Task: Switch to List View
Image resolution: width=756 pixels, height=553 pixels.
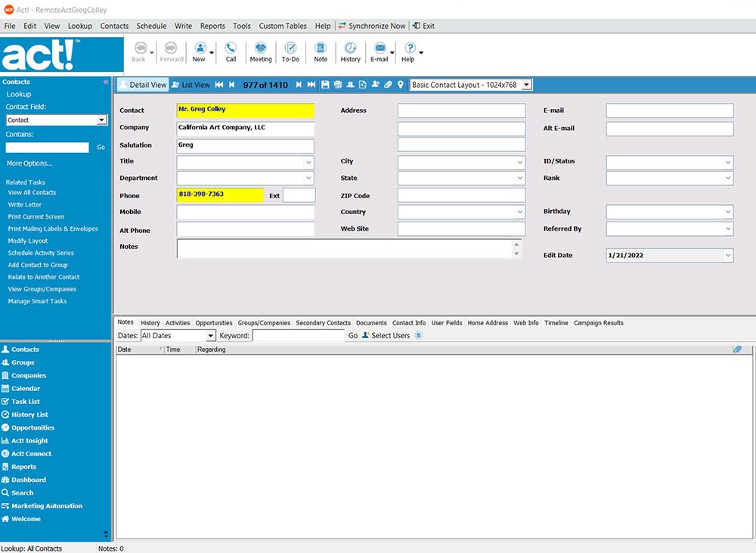Action: pyautogui.click(x=191, y=85)
